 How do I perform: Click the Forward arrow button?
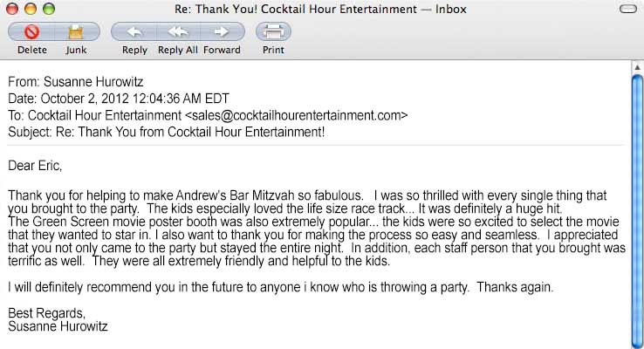pos(222,32)
